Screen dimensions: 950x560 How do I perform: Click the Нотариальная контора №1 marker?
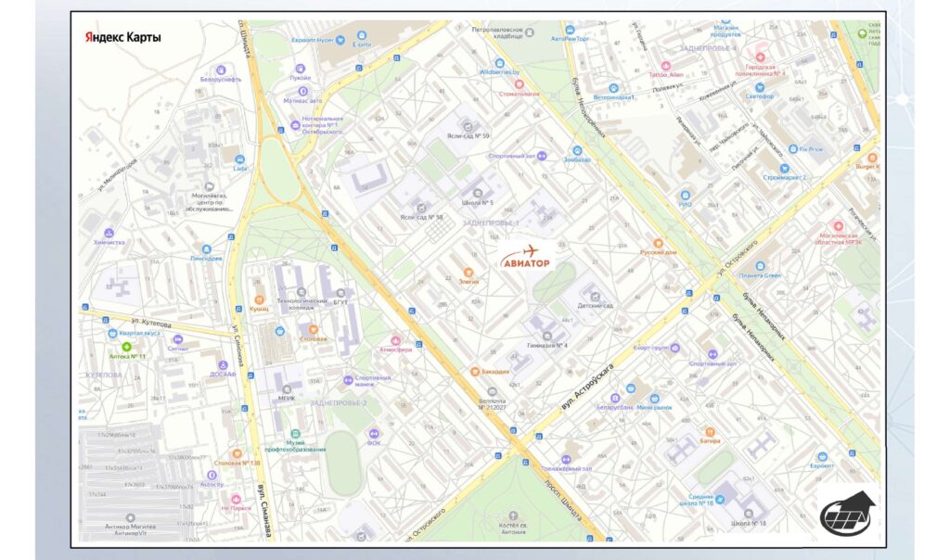coord(295,125)
